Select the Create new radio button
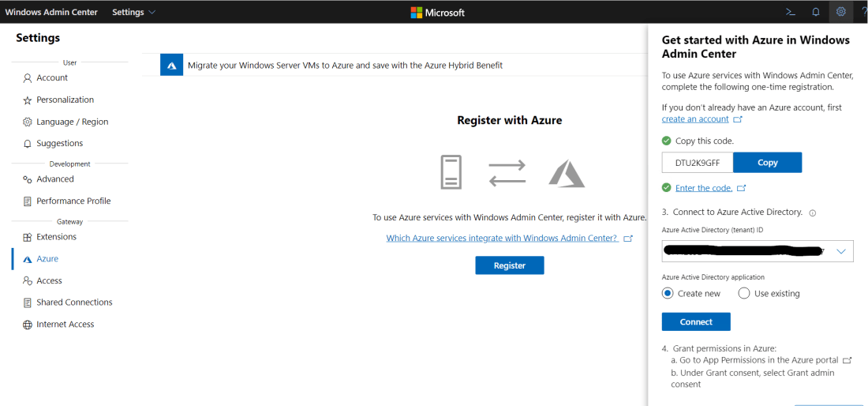868x406 pixels. (668, 293)
